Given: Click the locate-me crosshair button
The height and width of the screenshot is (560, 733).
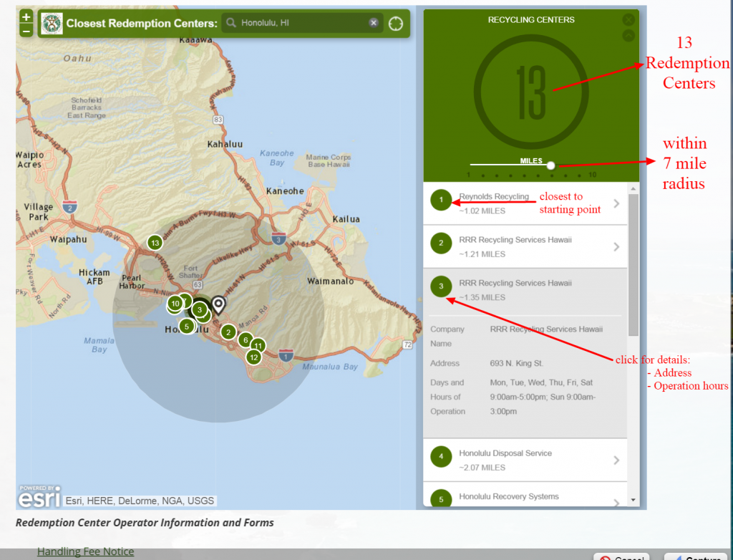Looking at the screenshot, I should 395,24.
